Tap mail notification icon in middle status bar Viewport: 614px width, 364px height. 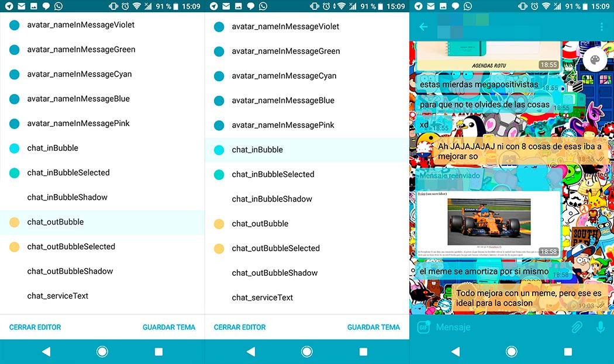tap(226, 6)
